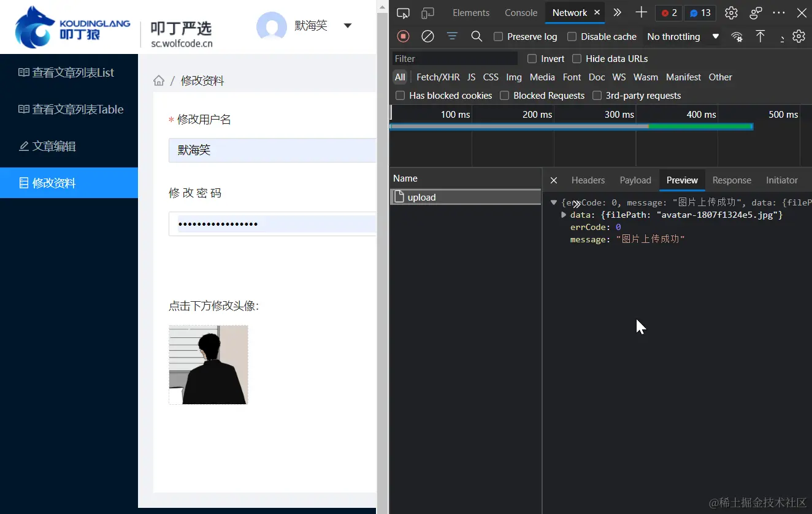This screenshot has width=812, height=514.
Task: Toggle device emulation icon in DevTools
Action: click(x=427, y=13)
